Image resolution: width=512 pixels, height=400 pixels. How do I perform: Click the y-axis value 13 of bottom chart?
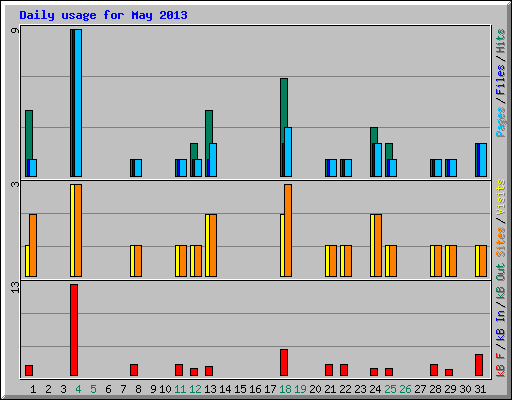pos(15,288)
